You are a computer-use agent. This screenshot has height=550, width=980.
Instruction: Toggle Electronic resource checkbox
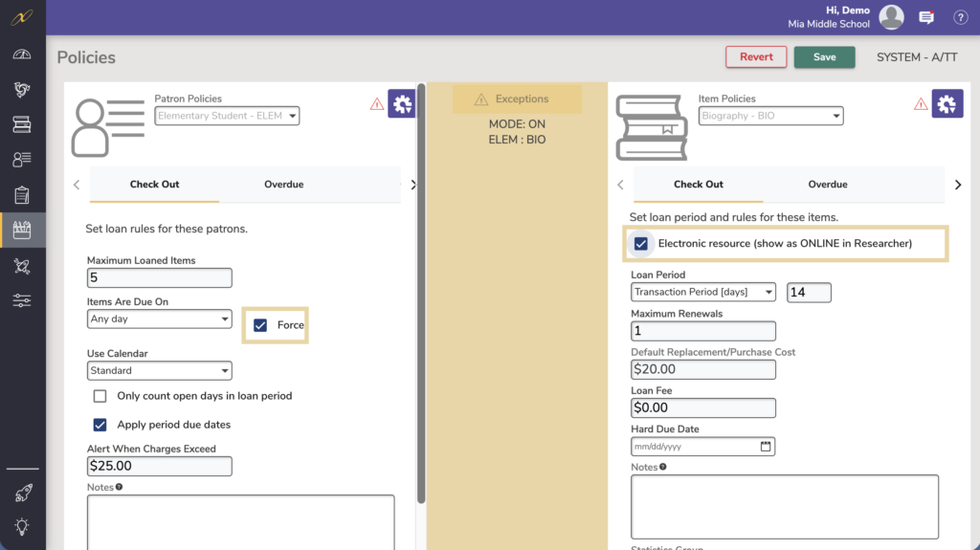click(x=641, y=244)
